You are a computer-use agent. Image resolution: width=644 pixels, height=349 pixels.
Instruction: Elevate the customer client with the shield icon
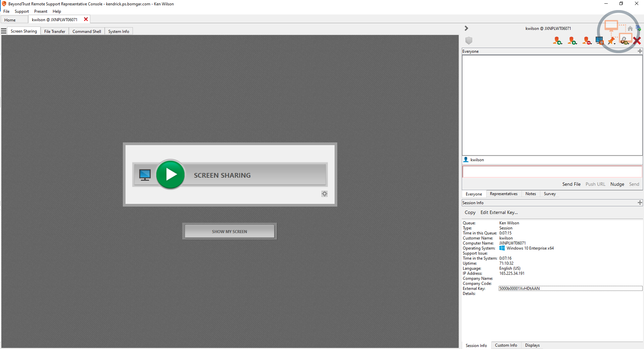tap(599, 40)
